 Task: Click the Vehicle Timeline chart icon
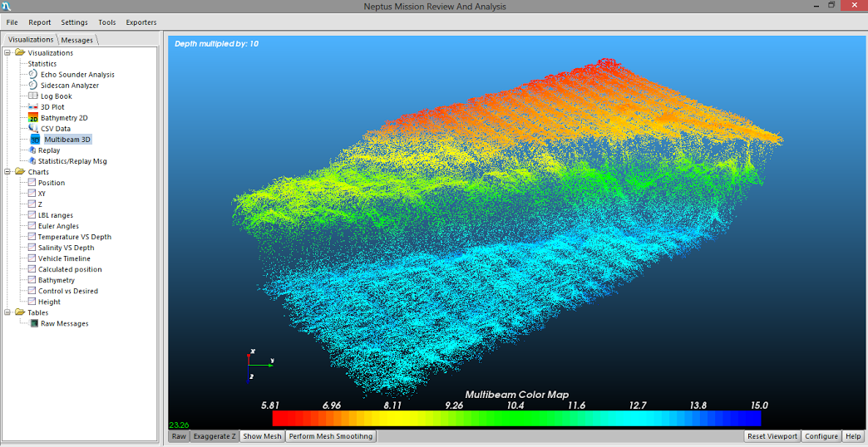[32, 258]
